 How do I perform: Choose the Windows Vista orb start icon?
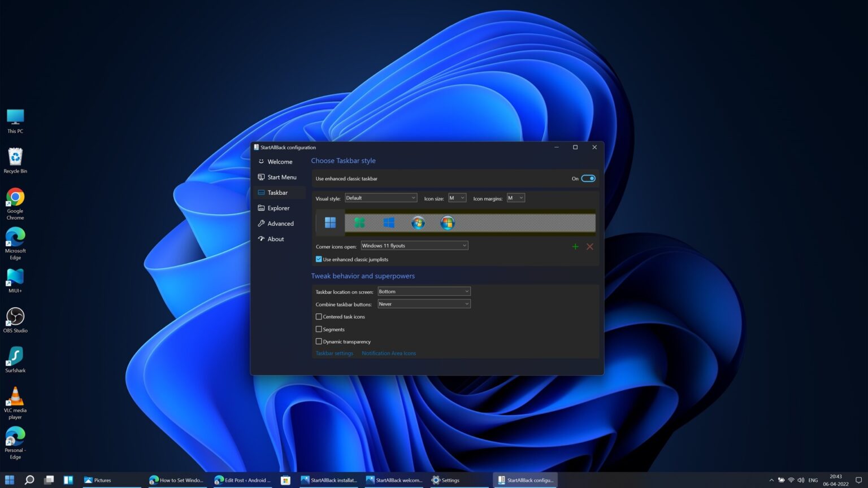tap(448, 223)
